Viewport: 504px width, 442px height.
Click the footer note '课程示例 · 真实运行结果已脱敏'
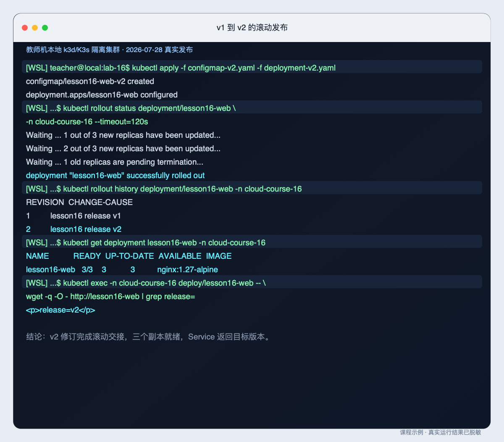(x=441, y=432)
